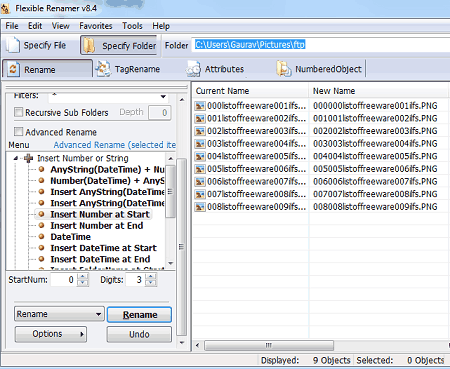
Task: Enable Recursive Sub Folders checkbox
Action: [x=18, y=112]
